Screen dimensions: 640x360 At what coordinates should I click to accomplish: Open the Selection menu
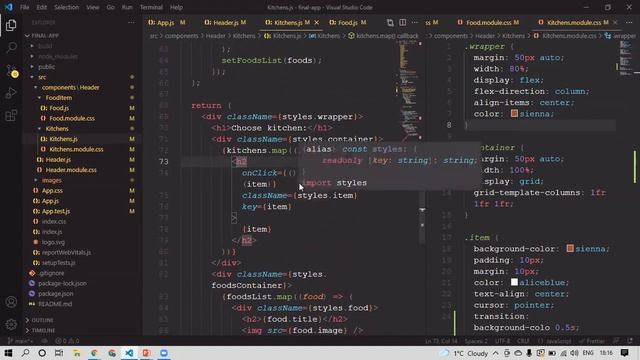(x=66, y=7)
